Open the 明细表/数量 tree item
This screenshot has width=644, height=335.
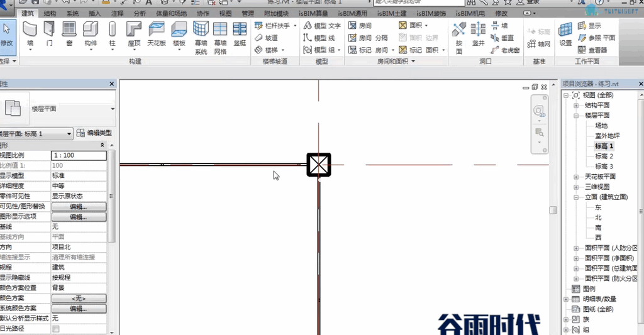(x=599, y=299)
